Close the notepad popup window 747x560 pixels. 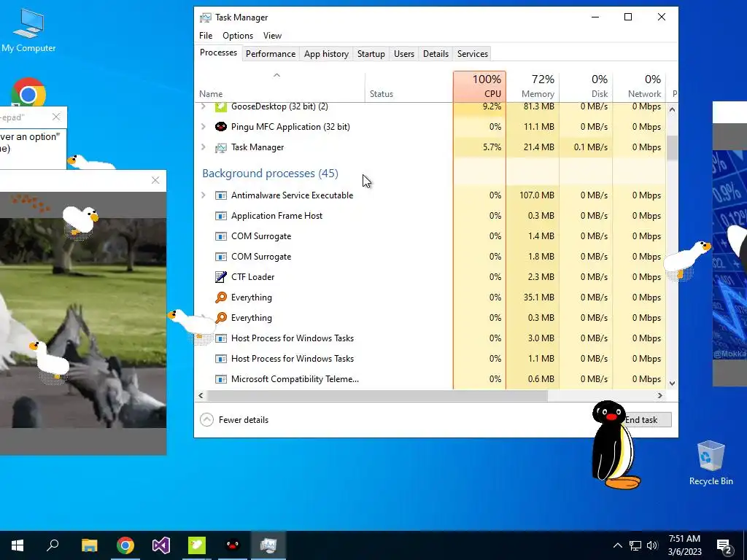click(56, 117)
